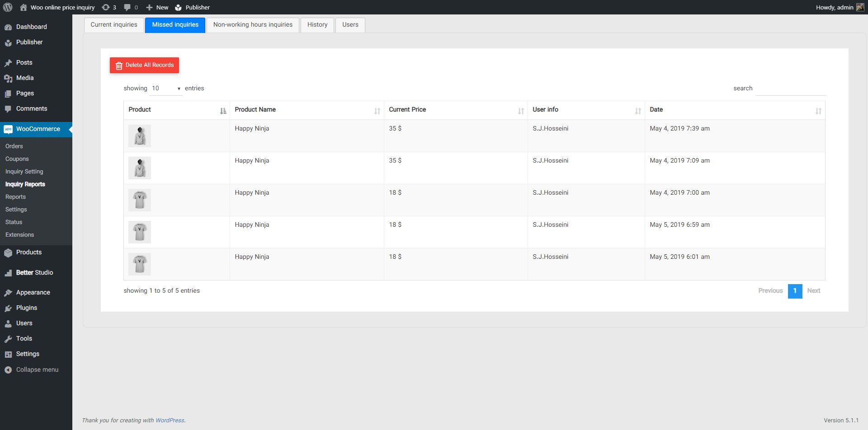Sort by Current Price column sort icon
The height and width of the screenshot is (430, 868).
521,111
